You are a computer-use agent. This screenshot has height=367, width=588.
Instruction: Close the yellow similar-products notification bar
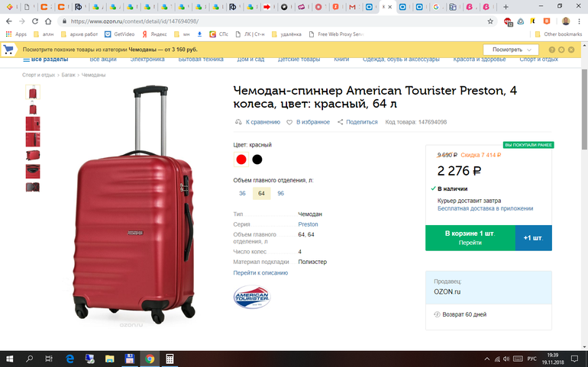(x=570, y=50)
